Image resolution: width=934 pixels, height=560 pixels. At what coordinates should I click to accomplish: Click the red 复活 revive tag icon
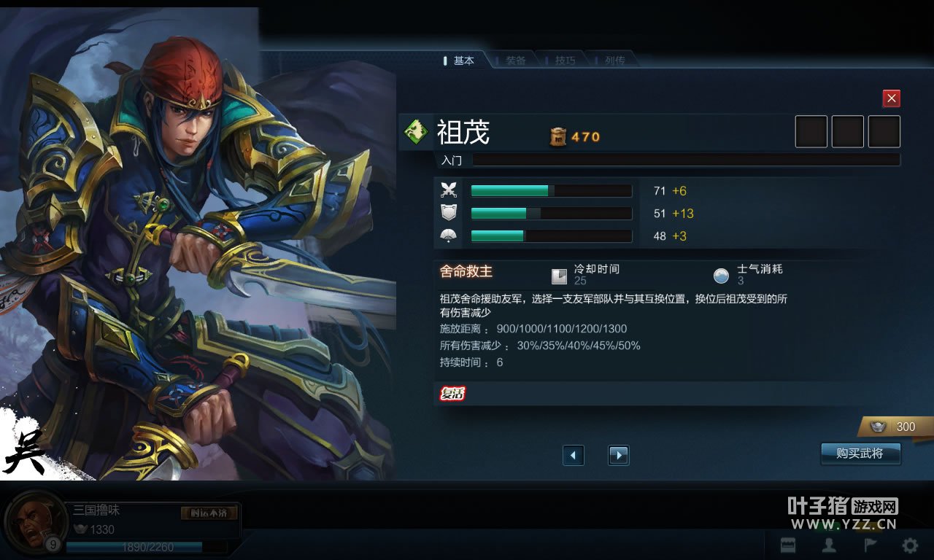tap(452, 394)
